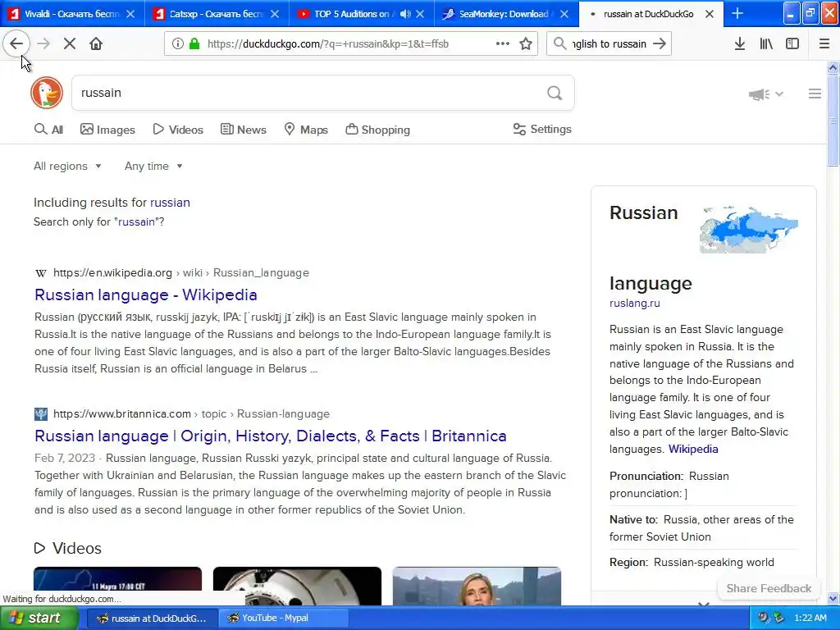840x630 pixels.
Task: Close the russain at DuckDuckGo tab
Action: click(710, 14)
